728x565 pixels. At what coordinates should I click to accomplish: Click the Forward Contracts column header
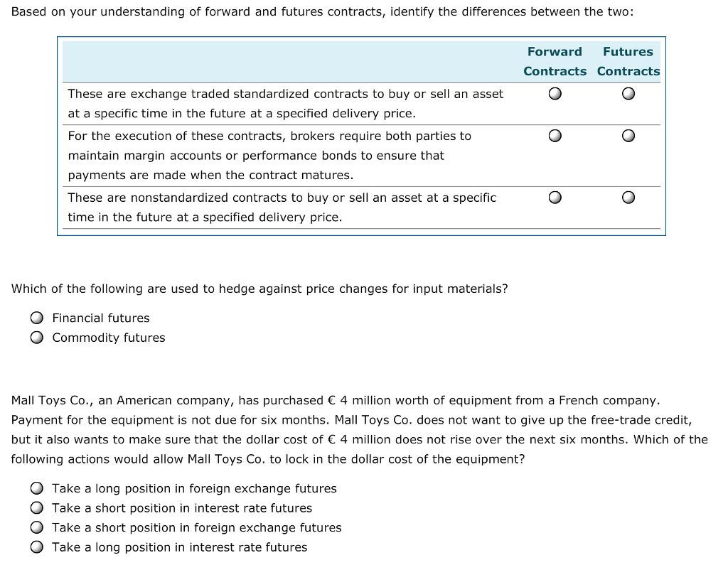555,61
